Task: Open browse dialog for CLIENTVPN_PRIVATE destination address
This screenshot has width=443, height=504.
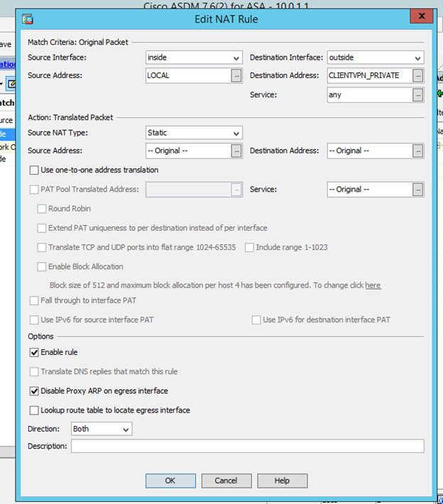Action: pyautogui.click(x=418, y=75)
